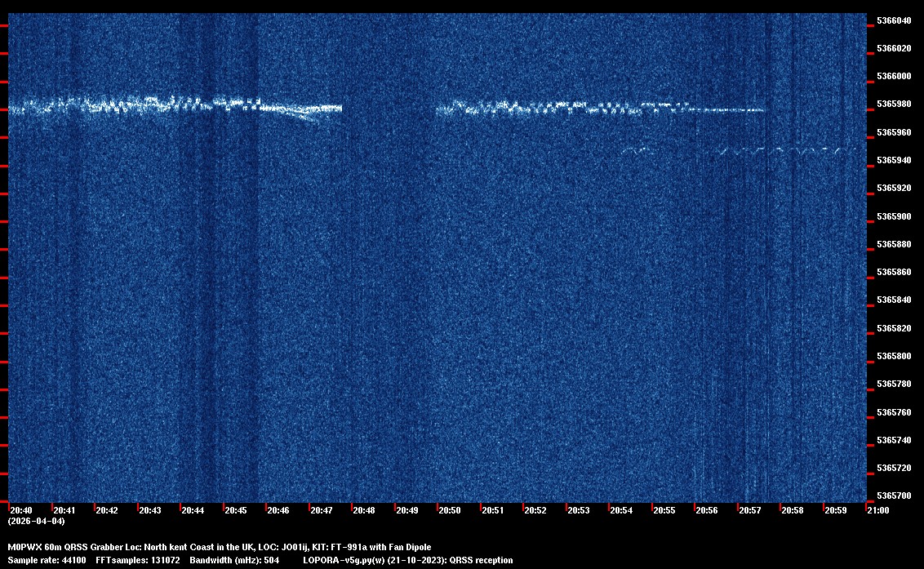The image size is (924, 569).
Task: Click the 5366040 frequency label
Action: coord(894,20)
